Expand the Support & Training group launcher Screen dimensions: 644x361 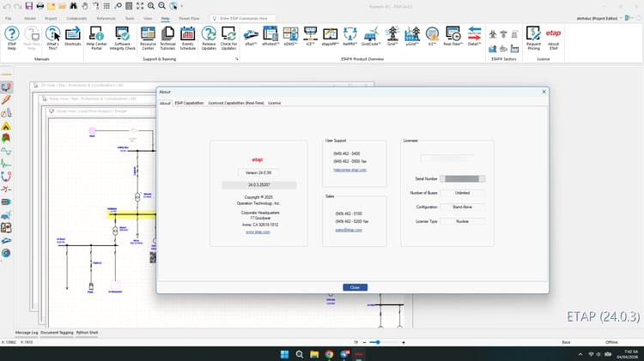tap(237, 59)
